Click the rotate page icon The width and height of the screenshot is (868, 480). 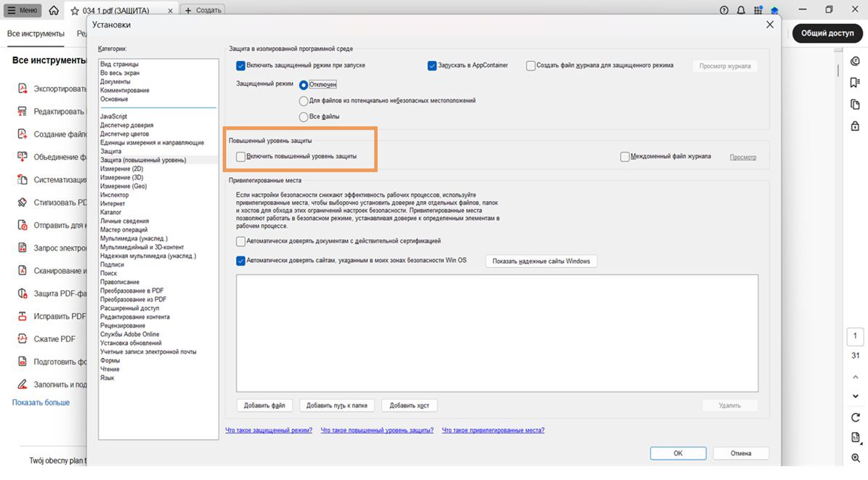pos(855,418)
